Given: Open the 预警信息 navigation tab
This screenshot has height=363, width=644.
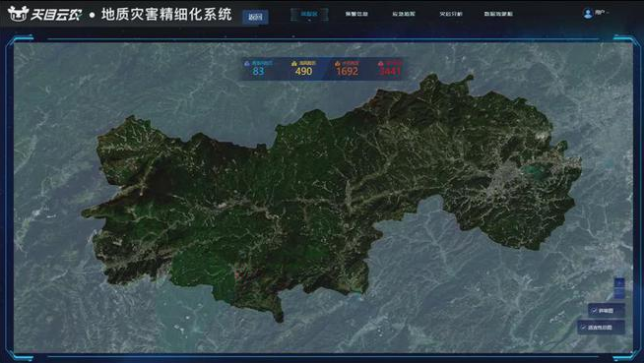Looking at the screenshot, I should 356,14.
